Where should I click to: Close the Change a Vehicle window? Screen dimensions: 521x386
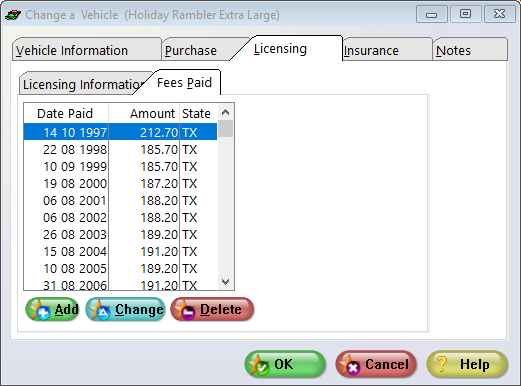pos(499,14)
